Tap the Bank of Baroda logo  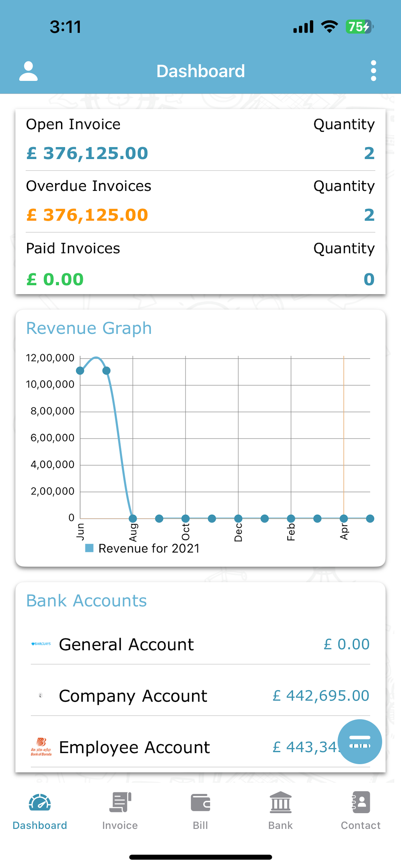pyautogui.click(x=41, y=747)
